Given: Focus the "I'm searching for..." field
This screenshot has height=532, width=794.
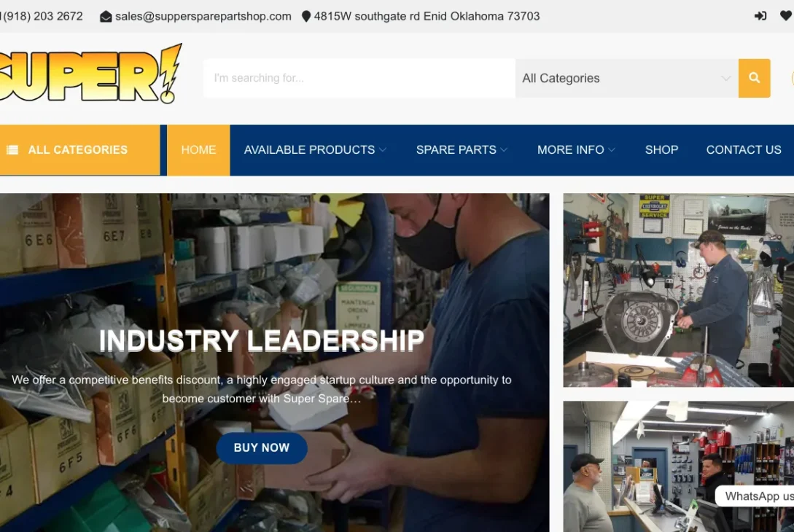Looking at the screenshot, I should tap(359, 78).
